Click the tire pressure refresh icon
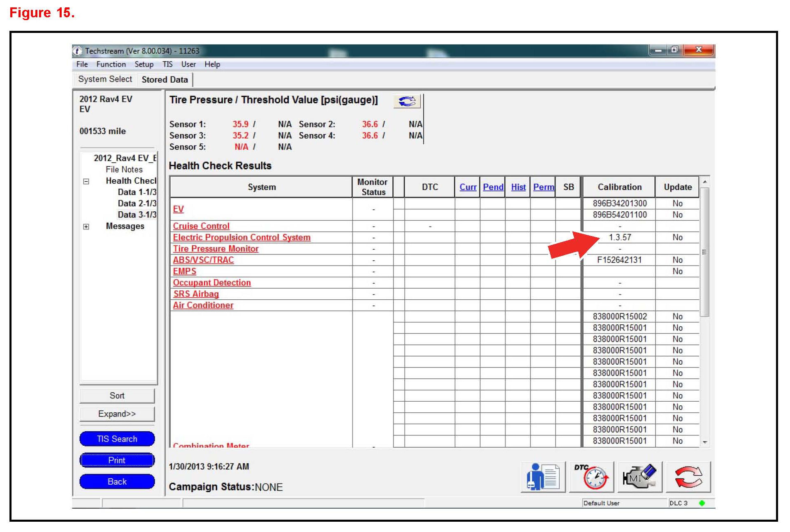 click(x=407, y=101)
